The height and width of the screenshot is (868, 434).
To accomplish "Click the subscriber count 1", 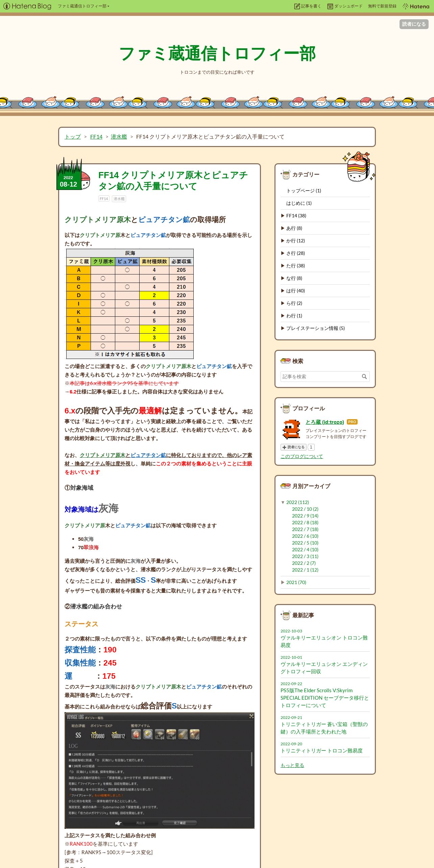I will (x=311, y=447).
